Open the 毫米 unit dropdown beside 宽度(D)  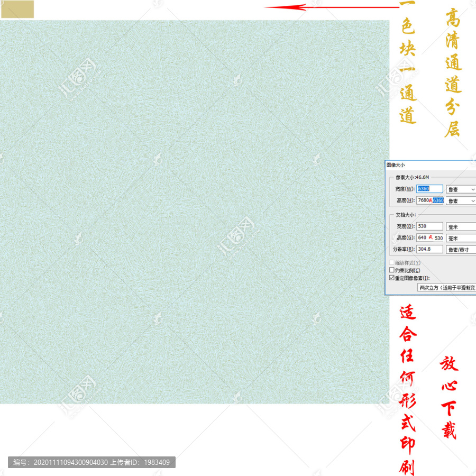(461, 227)
